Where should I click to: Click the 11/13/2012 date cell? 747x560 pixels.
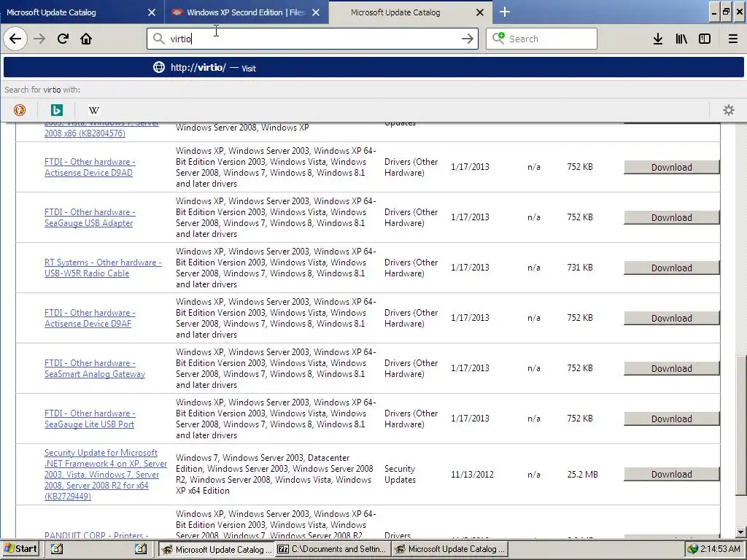[472, 474]
